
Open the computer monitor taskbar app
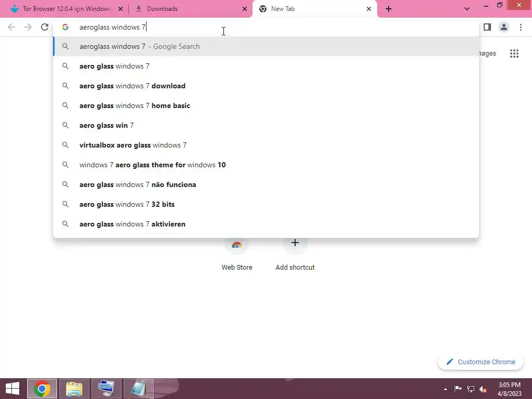click(x=107, y=389)
